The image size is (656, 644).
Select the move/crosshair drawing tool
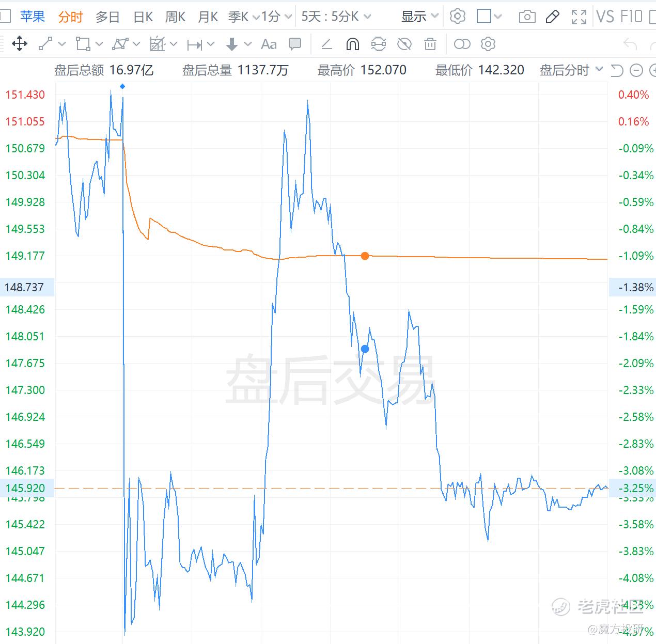click(19, 44)
